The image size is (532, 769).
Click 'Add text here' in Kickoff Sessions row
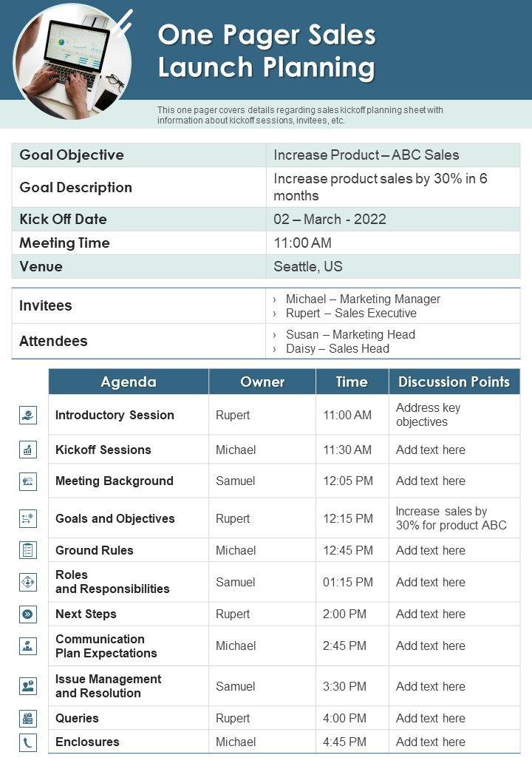[x=431, y=450]
